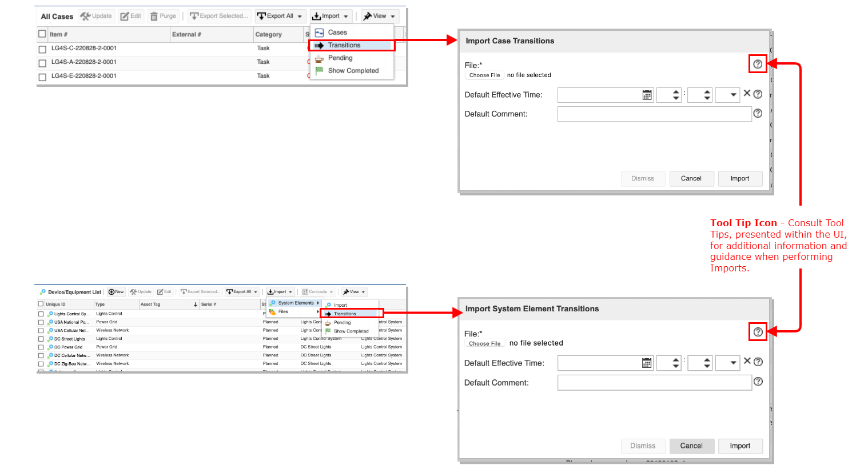868x473 pixels.
Task: Clear effective time with X, Import Case Transitions
Action: [747, 93]
